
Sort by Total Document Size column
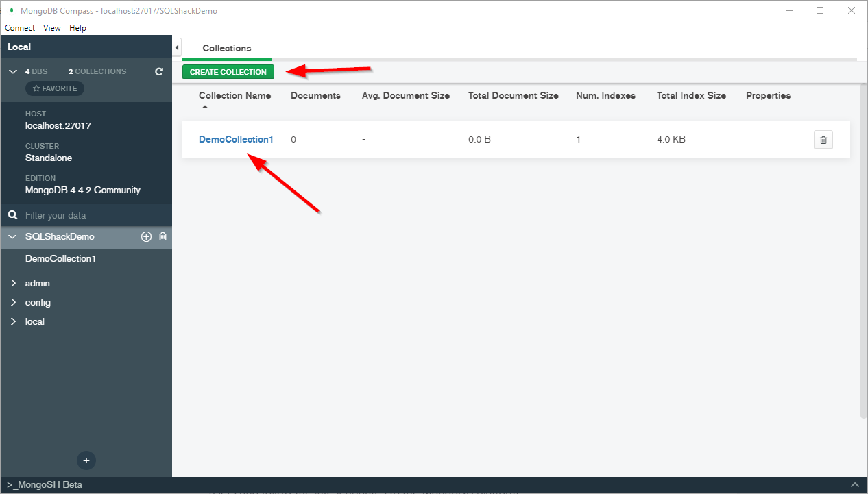point(514,96)
